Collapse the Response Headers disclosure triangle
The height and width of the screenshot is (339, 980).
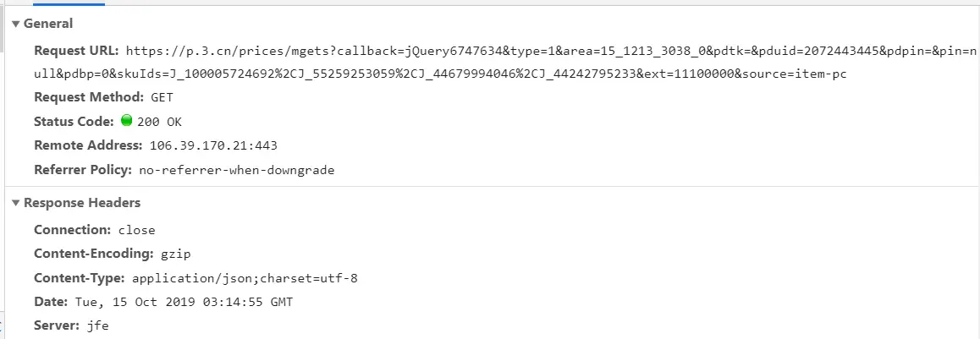tap(15, 203)
